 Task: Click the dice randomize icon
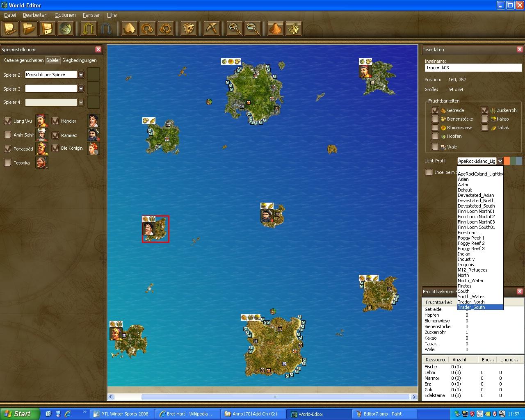[x=189, y=29]
